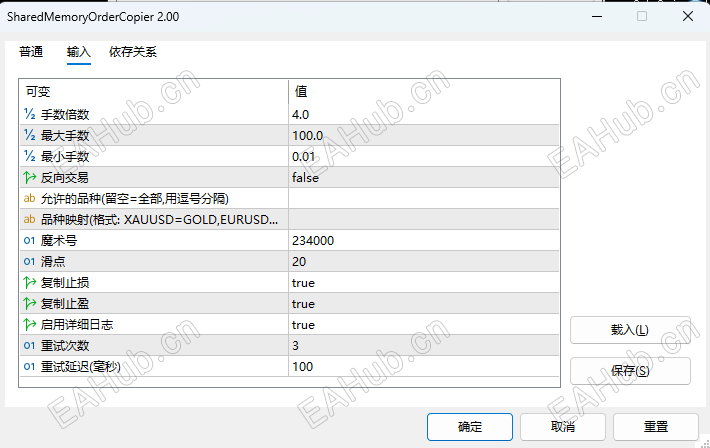The image size is (710, 448).
Task: Select the 输入 tab
Action: (79, 52)
